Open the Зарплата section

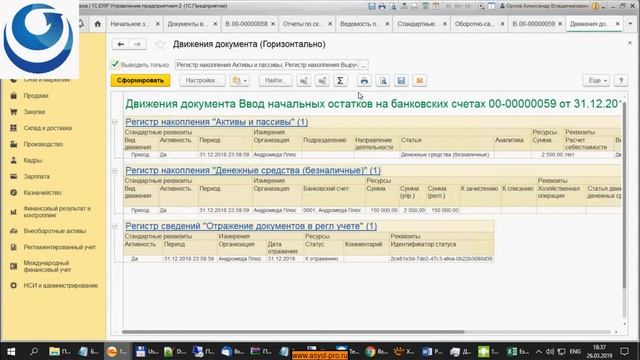[x=36, y=176]
